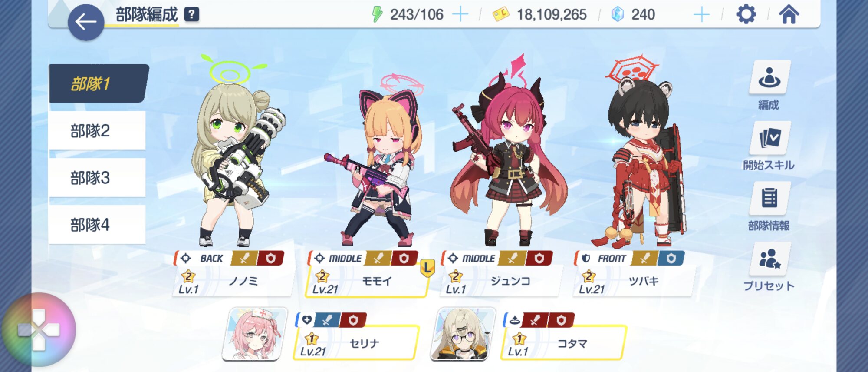Add energy with plus next to 243/106
868x372 pixels.
click(x=460, y=14)
